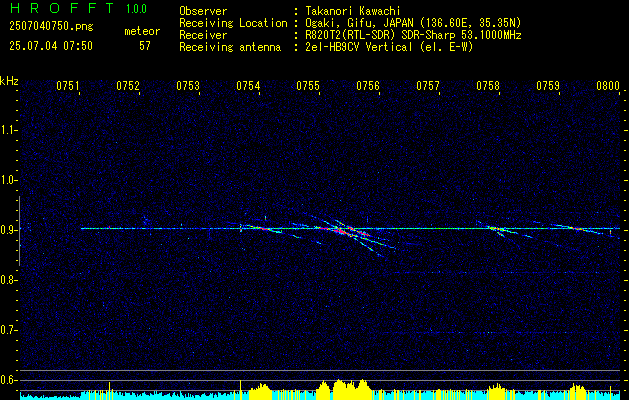Click the HROFFT title text

coord(62,8)
